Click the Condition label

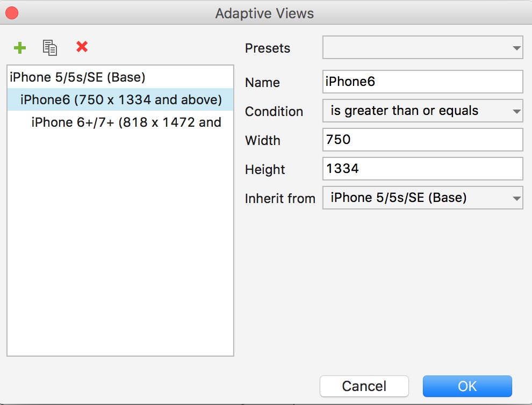tap(274, 112)
